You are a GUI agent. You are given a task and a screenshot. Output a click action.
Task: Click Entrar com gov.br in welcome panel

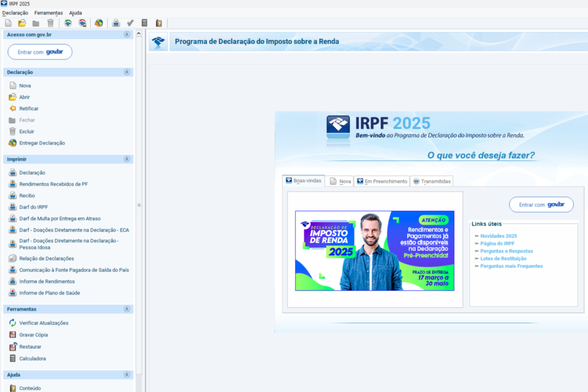click(x=541, y=205)
